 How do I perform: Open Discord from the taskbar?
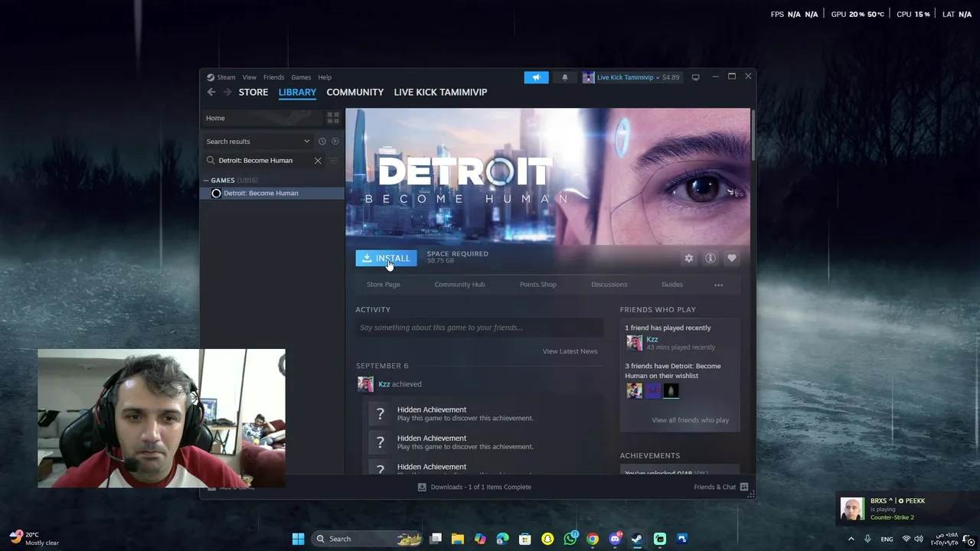click(615, 539)
